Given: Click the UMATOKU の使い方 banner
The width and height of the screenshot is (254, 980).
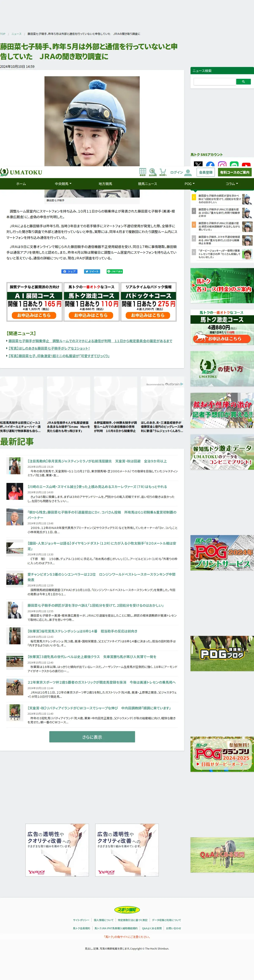Looking at the screenshot, I should pos(222,369).
